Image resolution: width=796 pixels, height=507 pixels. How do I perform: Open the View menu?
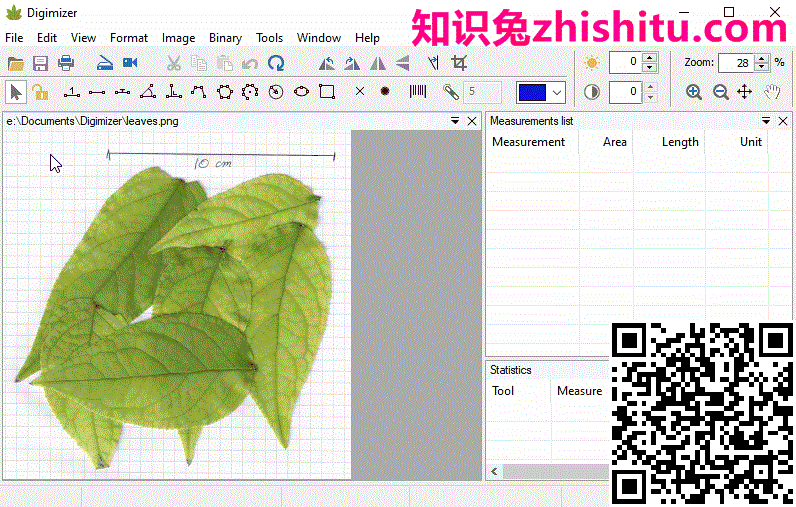(83, 38)
